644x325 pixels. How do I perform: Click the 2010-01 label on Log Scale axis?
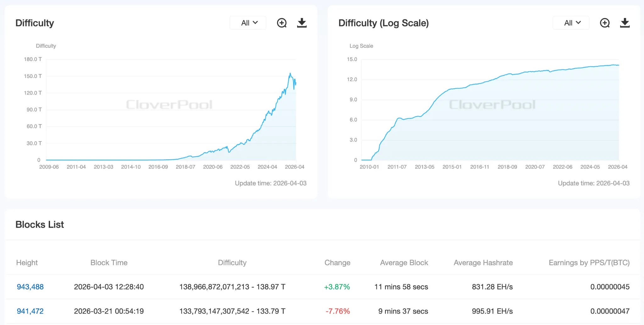pos(369,167)
